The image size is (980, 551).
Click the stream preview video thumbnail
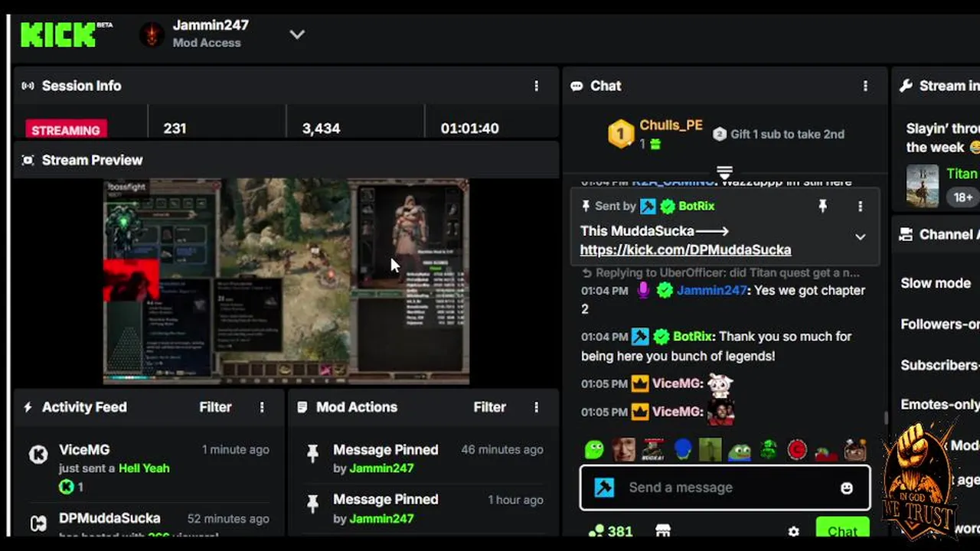(286, 281)
